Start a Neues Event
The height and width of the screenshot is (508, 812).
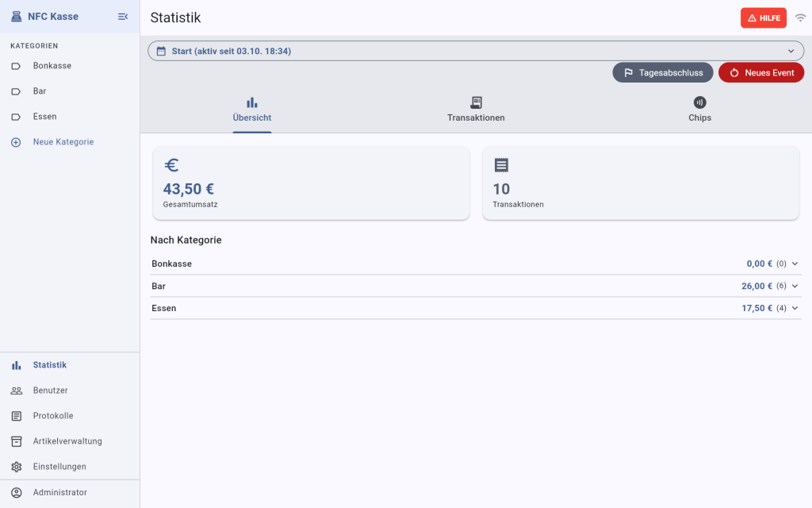[x=761, y=72]
